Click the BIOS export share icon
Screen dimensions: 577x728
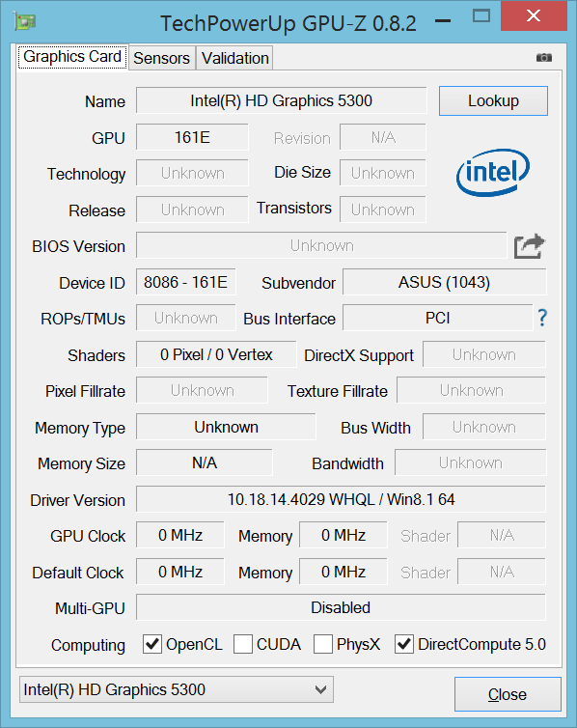(x=529, y=246)
